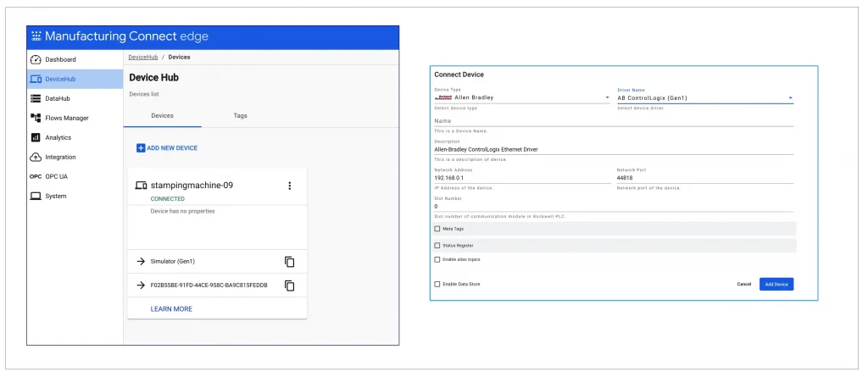
Task: Select the OPC icon in sidebar
Action: [36, 176]
